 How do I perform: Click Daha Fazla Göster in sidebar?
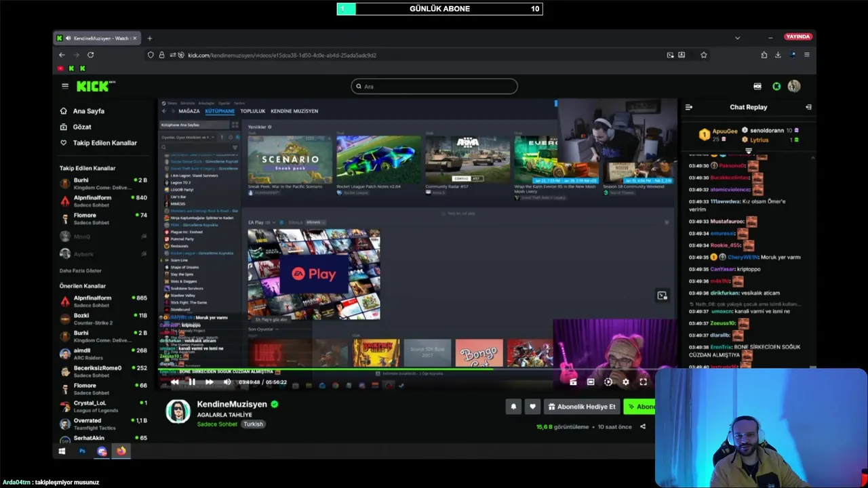pos(80,270)
